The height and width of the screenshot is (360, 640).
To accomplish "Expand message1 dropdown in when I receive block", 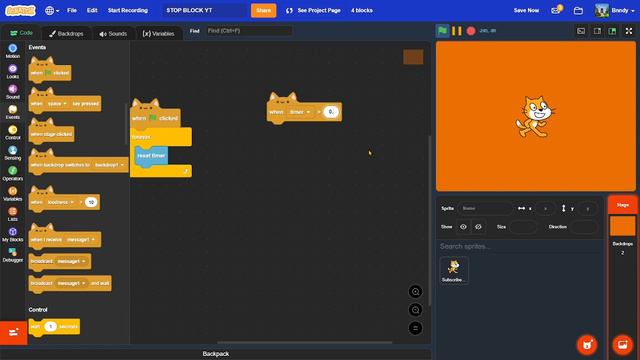I will pyautogui.click(x=80, y=240).
